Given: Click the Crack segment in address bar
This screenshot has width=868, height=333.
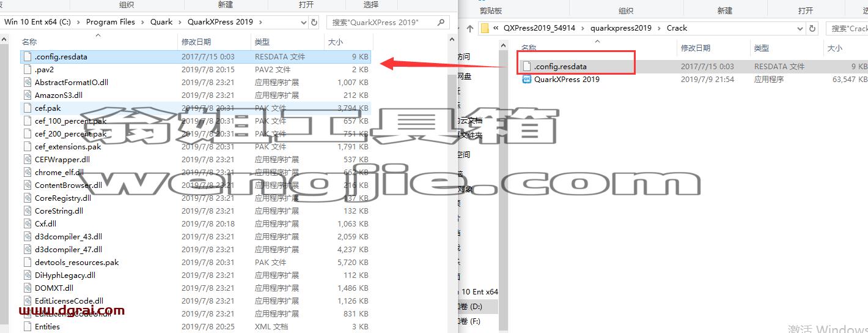Looking at the screenshot, I should coord(677,28).
